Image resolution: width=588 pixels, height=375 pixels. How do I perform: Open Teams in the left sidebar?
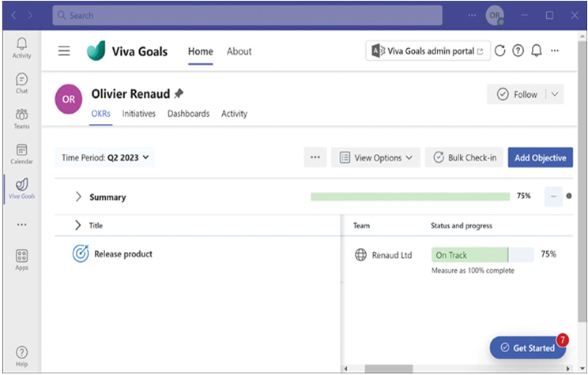click(x=22, y=118)
